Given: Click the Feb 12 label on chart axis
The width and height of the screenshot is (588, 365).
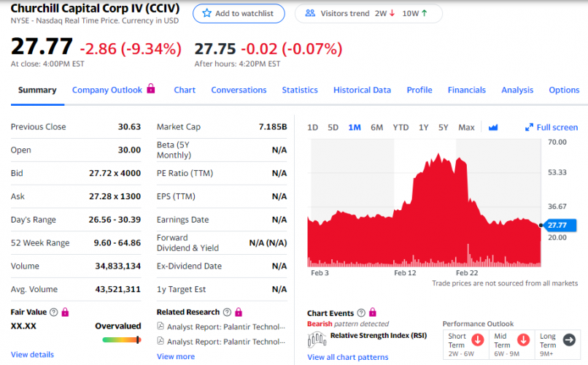Looking at the screenshot, I should point(405,273).
